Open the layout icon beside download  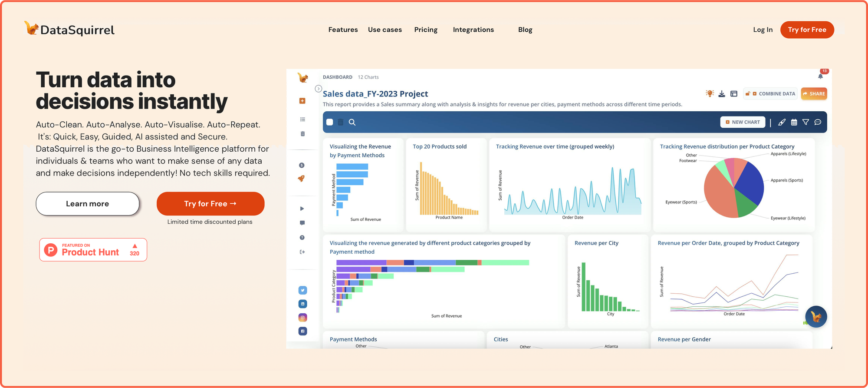734,94
